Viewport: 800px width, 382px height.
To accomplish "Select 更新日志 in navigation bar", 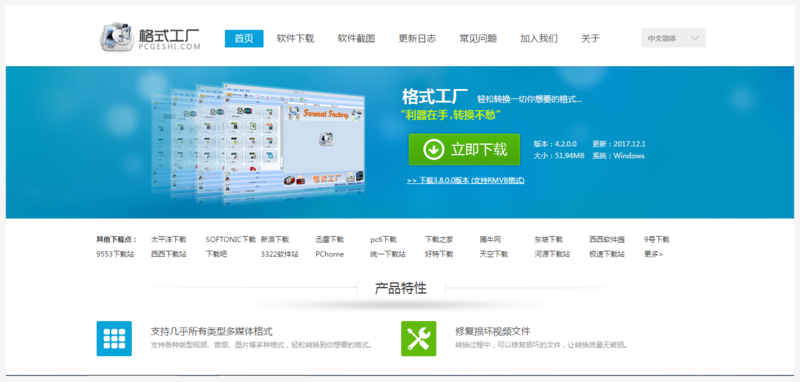I will pyautogui.click(x=417, y=38).
